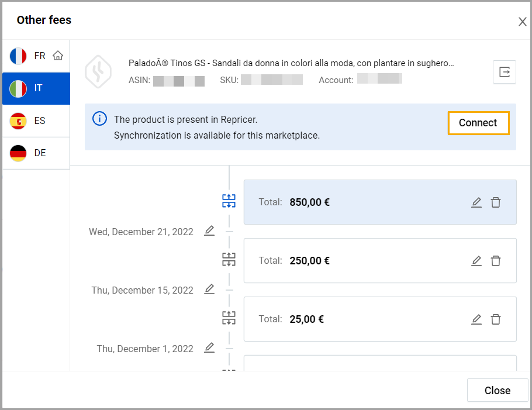The width and height of the screenshot is (532, 410).
Task: Close the Other fees dialog with X
Action: [x=522, y=22]
